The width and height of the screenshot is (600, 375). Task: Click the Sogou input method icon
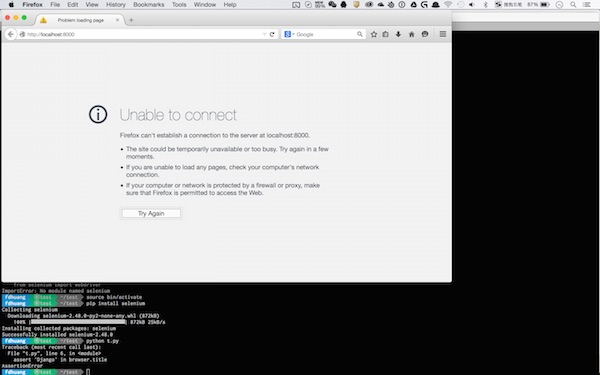click(498, 5)
